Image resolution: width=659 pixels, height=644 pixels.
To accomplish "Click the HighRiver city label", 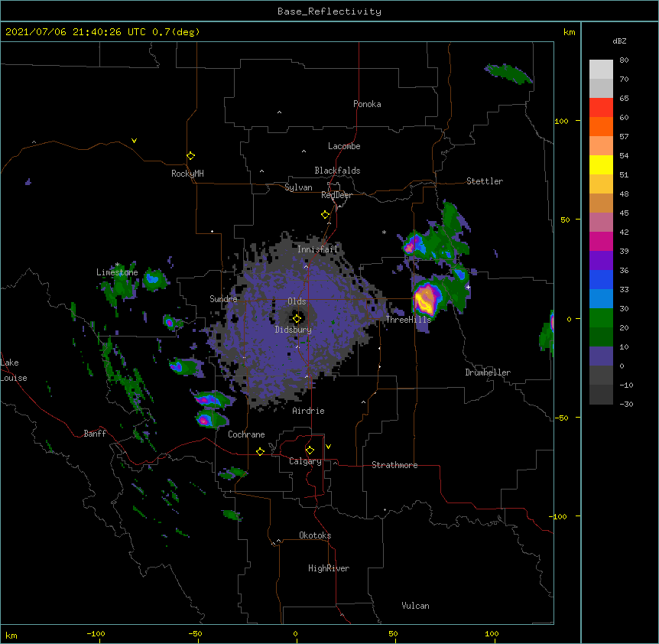I will coord(329,568).
